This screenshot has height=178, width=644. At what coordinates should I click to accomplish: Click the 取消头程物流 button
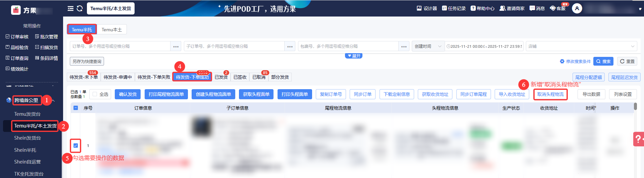click(x=550, y=94)
